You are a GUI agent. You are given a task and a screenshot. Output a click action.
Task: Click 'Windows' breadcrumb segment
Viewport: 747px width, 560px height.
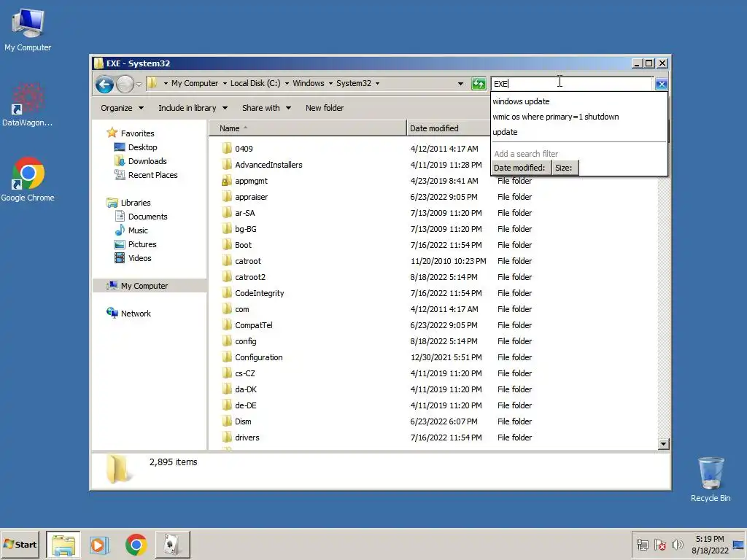click(309, 83)
